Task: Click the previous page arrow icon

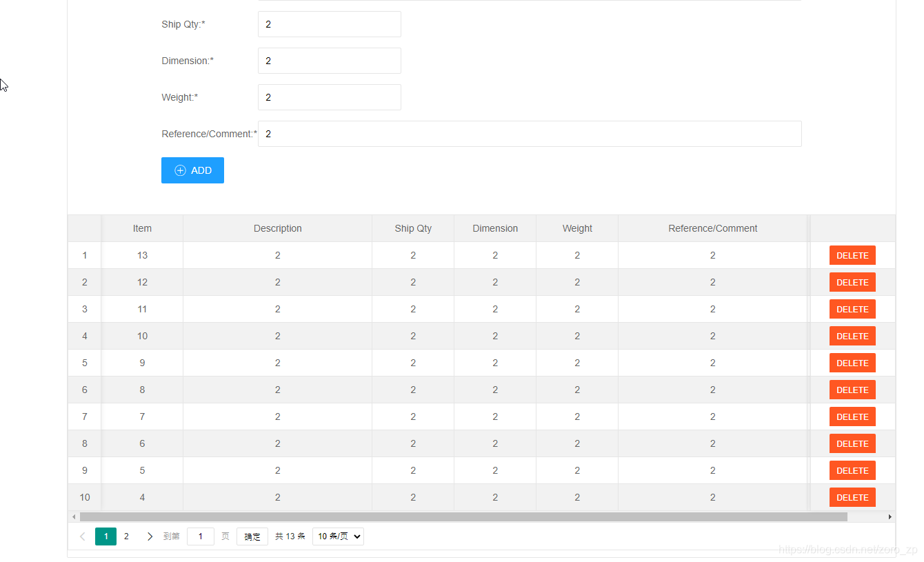Action: (83, 536)
